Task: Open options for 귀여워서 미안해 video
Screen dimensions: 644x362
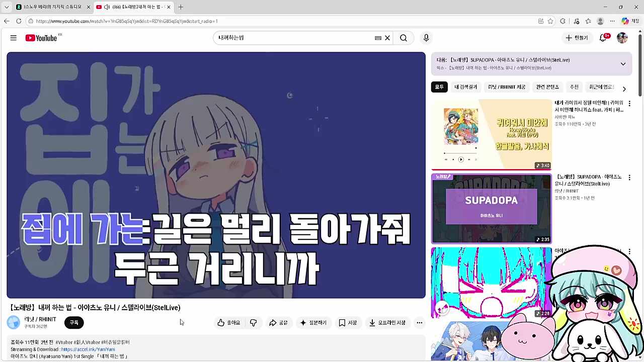Action: click(x=629, y=104)
